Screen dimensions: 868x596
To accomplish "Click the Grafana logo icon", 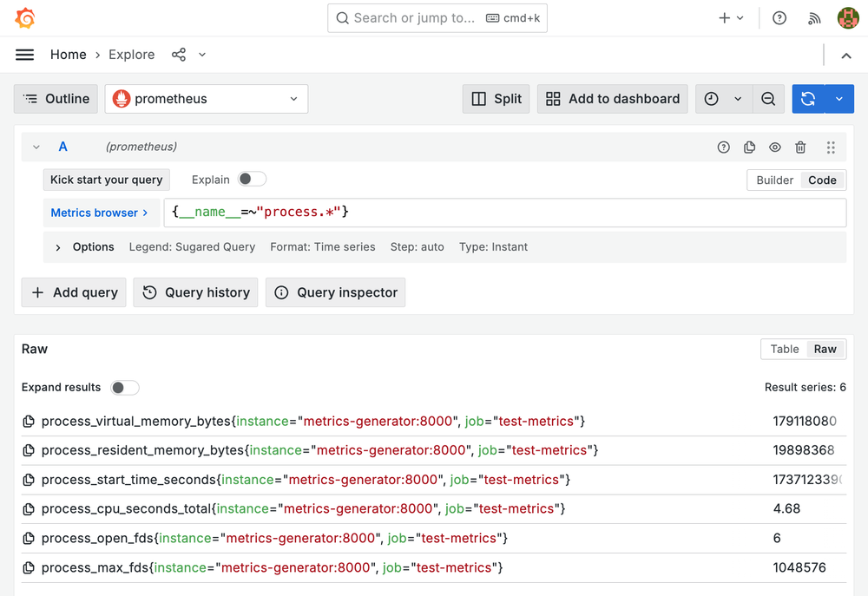I will (x=25, y=18).
